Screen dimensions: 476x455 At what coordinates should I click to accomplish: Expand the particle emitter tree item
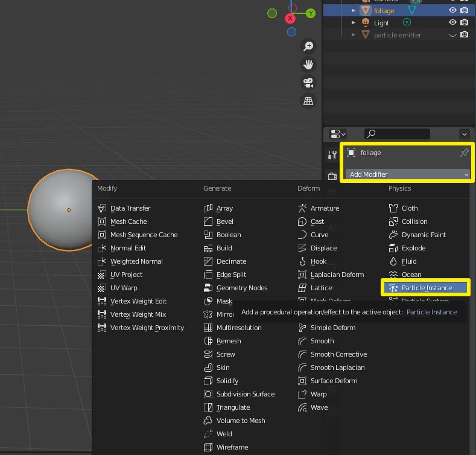353,34
